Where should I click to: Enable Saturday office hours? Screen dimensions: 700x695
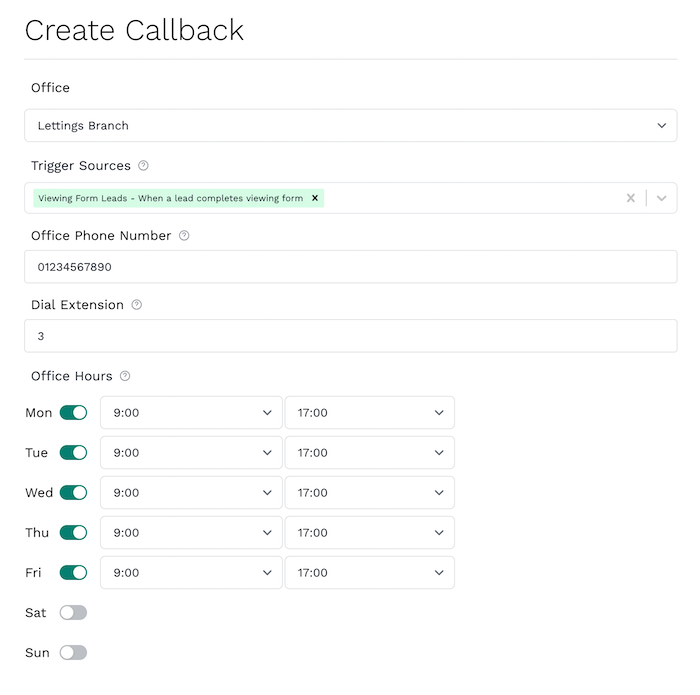[73, 612]
